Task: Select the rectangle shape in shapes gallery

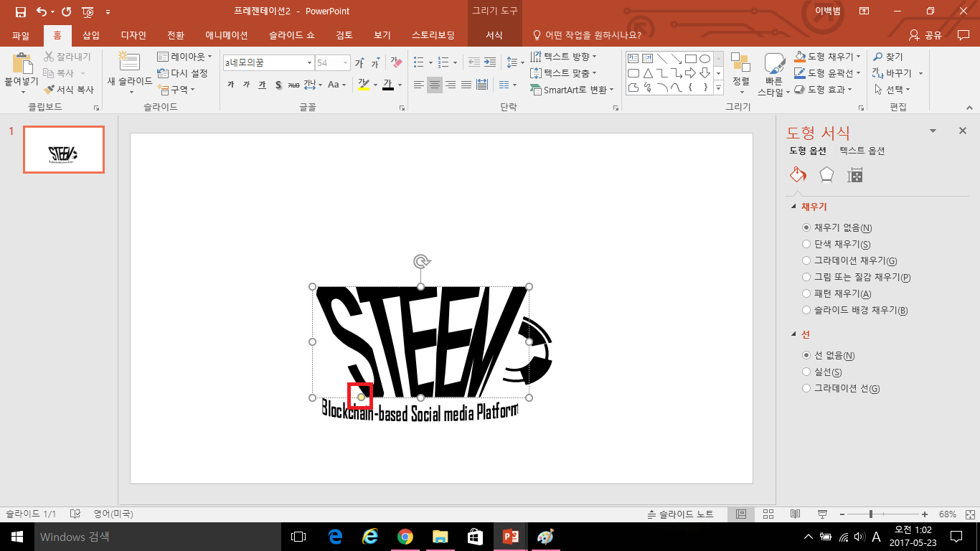Action: pyautogui.click(x=690, y=58)
